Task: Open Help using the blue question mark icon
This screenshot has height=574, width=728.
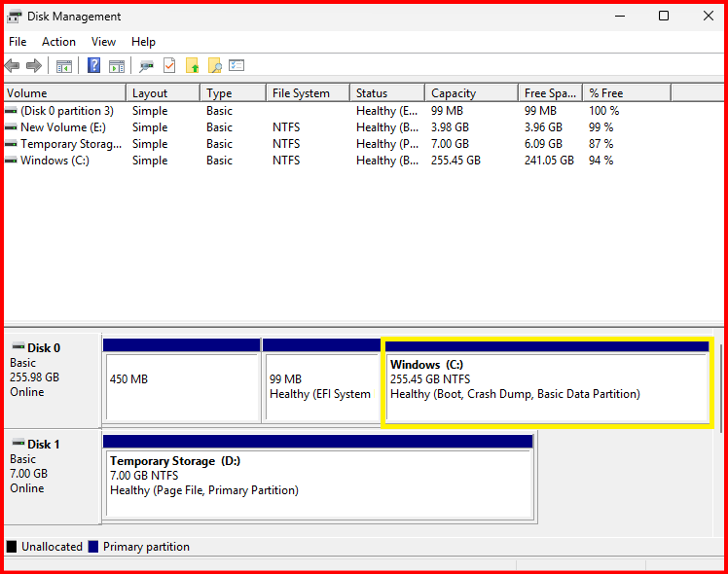Action: coord(94,66)
